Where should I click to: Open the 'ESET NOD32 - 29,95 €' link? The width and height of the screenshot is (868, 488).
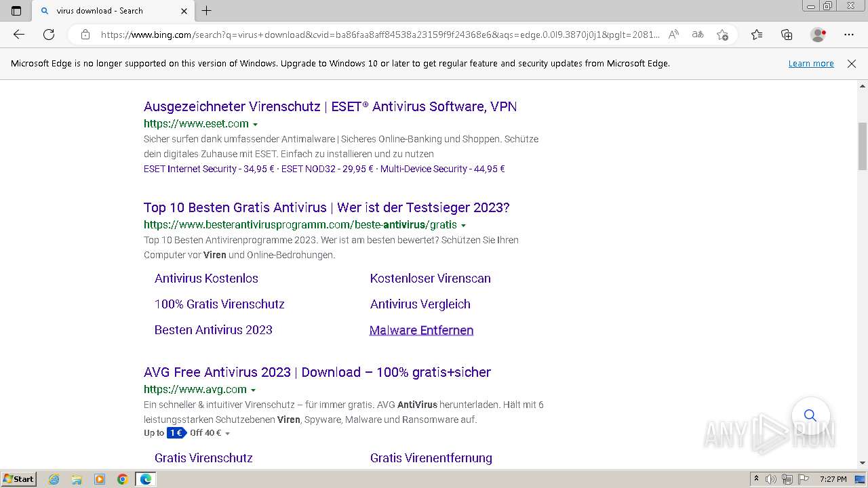pyautogui.click(x=327, y=169)
